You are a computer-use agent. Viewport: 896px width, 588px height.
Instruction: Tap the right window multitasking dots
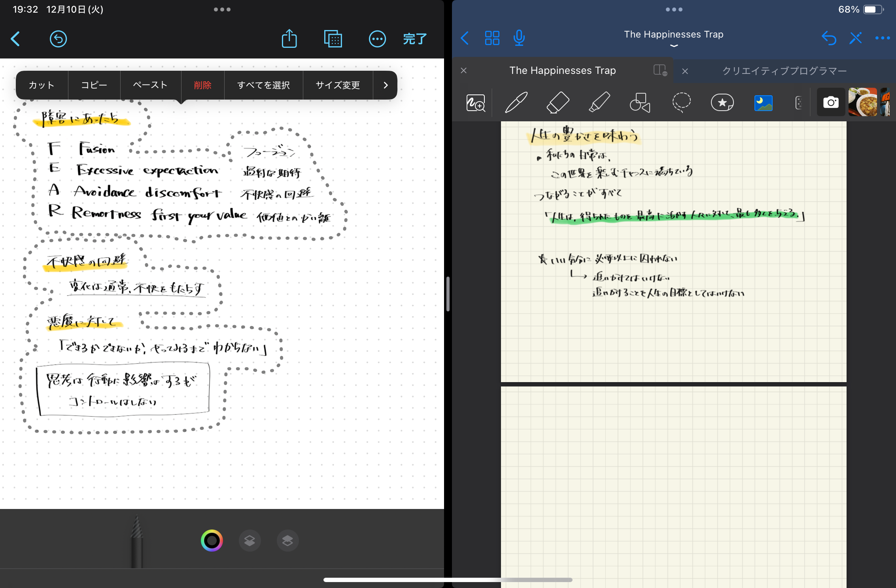[674, 9]
